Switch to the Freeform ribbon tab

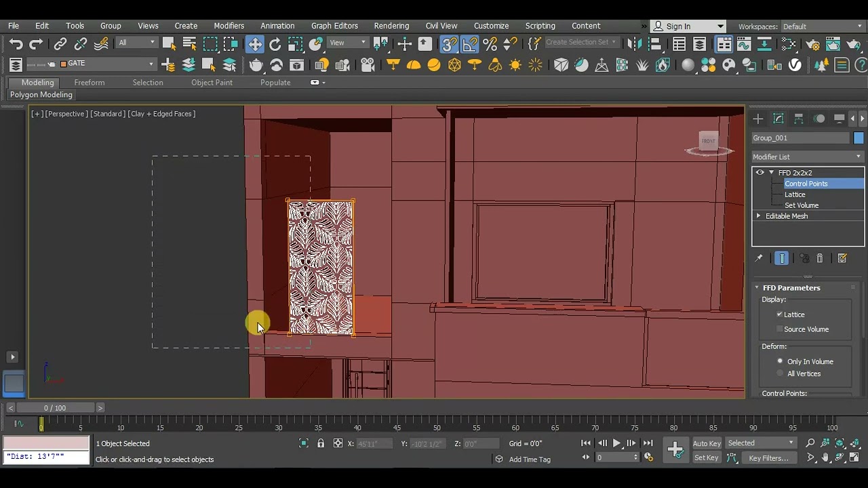(90, 83)
